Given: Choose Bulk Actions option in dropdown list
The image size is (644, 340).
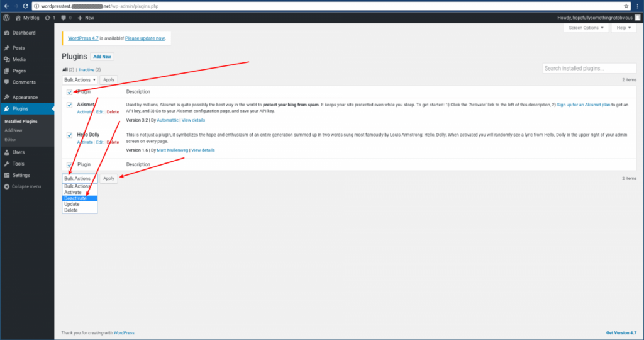Looking at the screenshot, I should point(80,186).
